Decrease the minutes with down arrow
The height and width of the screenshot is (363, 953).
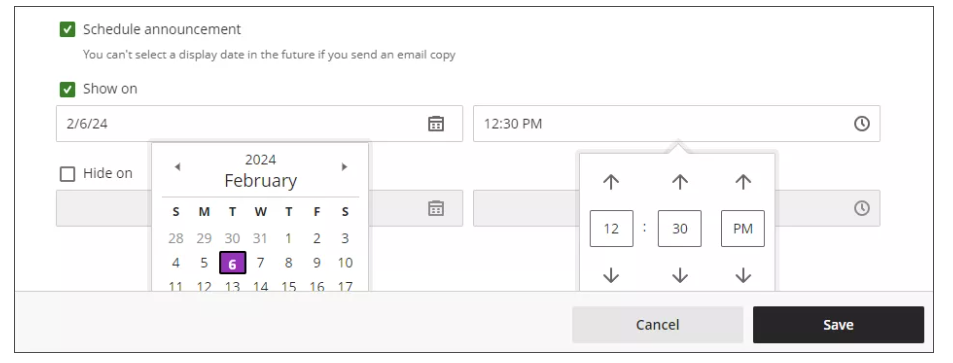[x=679, y=275]
